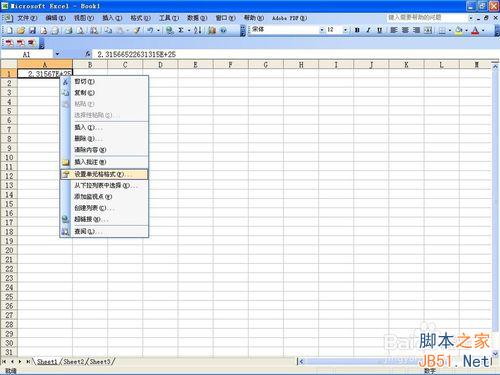Open the help search box dropdown arrow

pos(471,18)
